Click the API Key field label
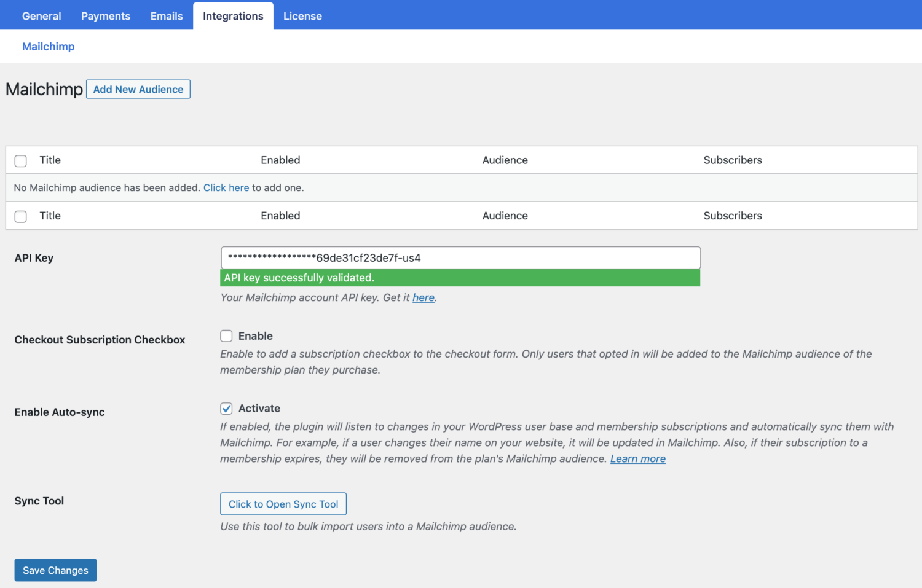This screenshot has height=588, width=922. click(34, 258)
